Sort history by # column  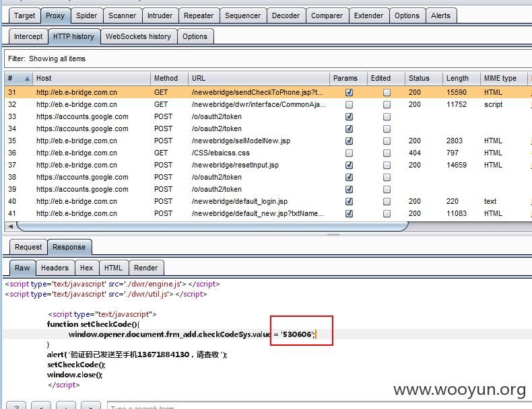tap(19, 78)
